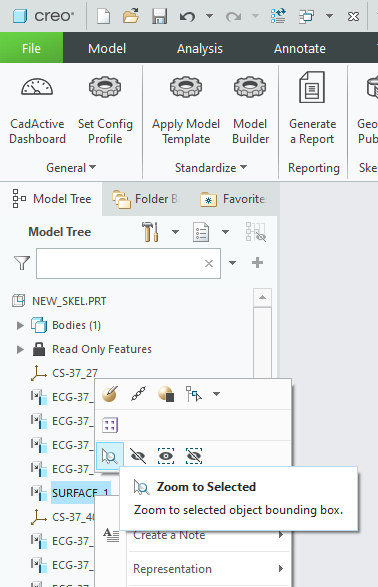Select the Favorites navigator tab

pyautogui.click(x=234, y=199)
